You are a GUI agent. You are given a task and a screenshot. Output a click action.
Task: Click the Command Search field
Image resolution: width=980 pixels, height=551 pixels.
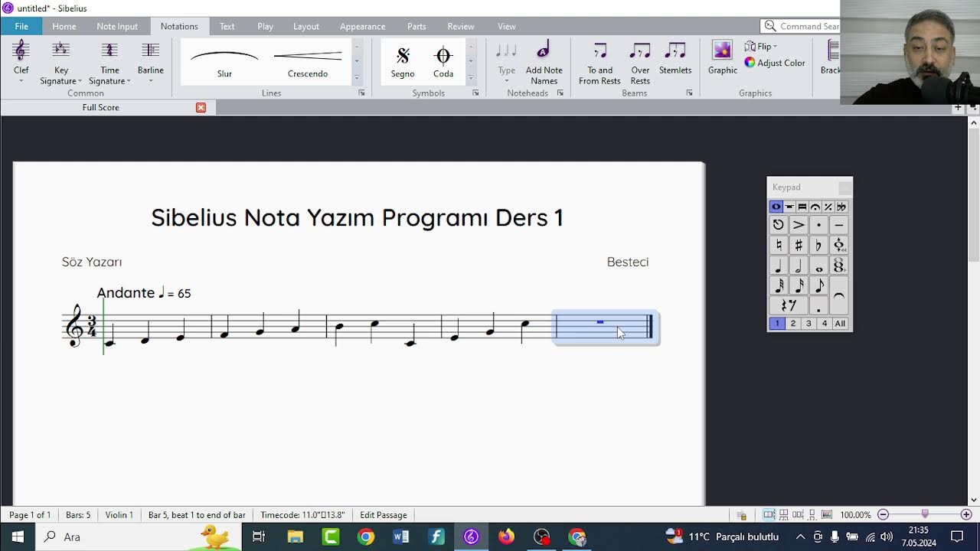(802, 26)
